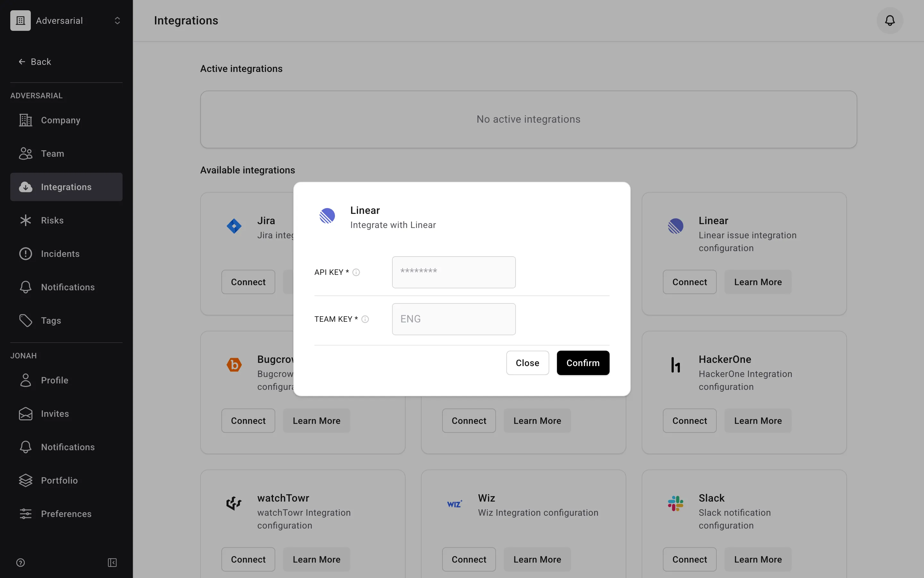924x578 pixels.
Task: Collapse the sidebar with the panel icon
Action: (112, 563)
